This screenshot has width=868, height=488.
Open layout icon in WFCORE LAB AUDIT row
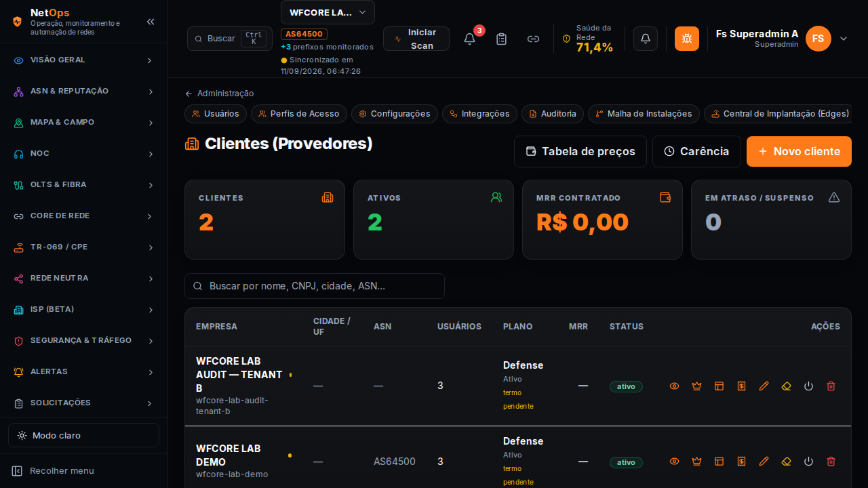pyautogui.click(x=719, y=386)
